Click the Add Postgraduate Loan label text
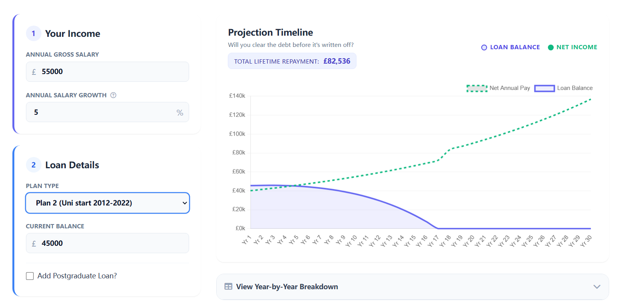Screen dimensions: 644x302 click(x=77, y=276)
